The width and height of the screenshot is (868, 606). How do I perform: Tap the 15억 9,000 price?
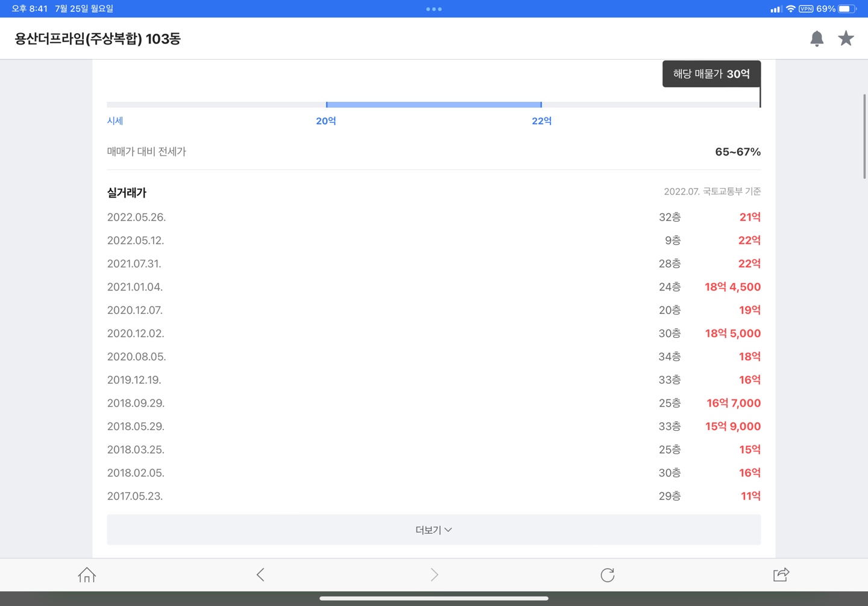point(733,426)
